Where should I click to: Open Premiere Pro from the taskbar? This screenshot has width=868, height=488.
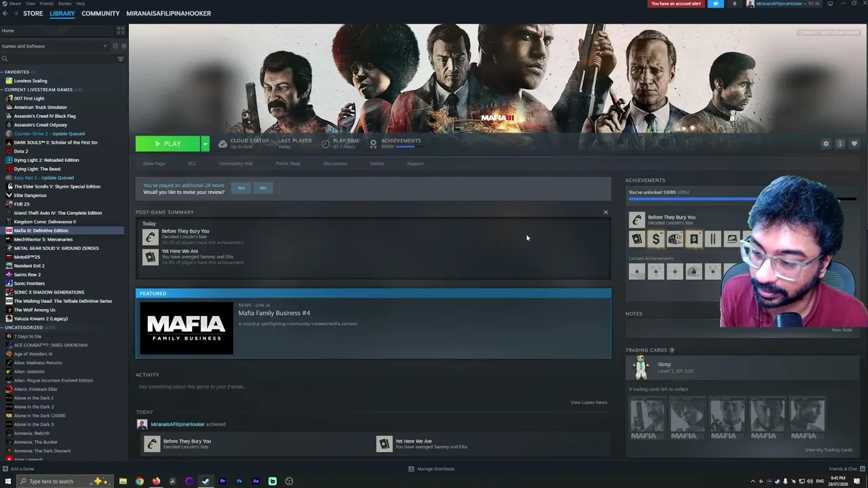(222, 481)
